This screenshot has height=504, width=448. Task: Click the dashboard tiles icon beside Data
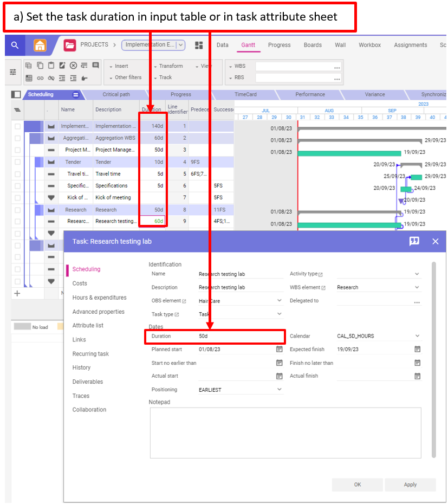tap(199, 46)
